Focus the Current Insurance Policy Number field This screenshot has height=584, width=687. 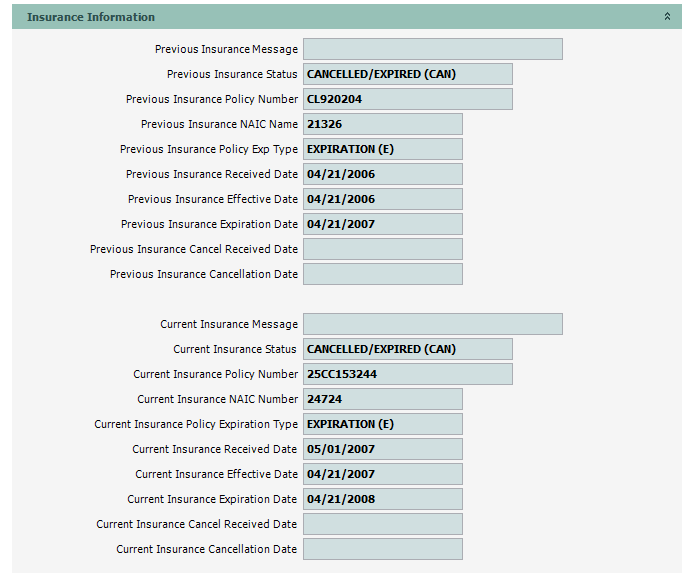point(407,374)
